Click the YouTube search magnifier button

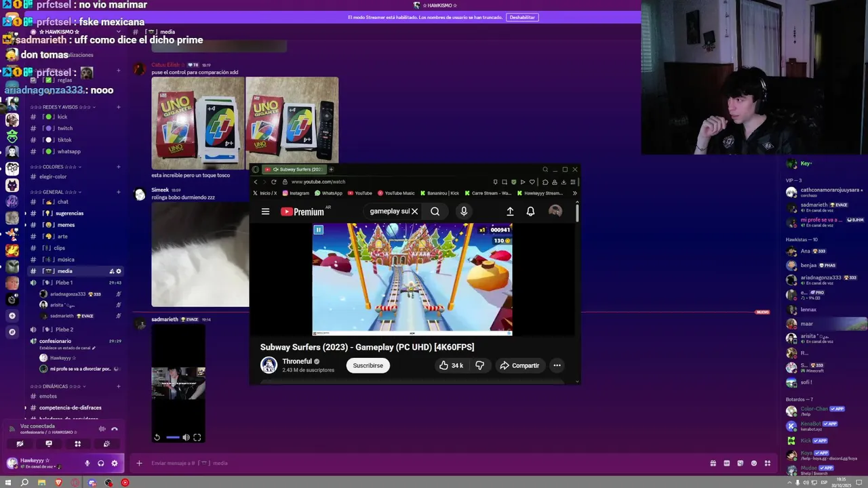[435, 211]
